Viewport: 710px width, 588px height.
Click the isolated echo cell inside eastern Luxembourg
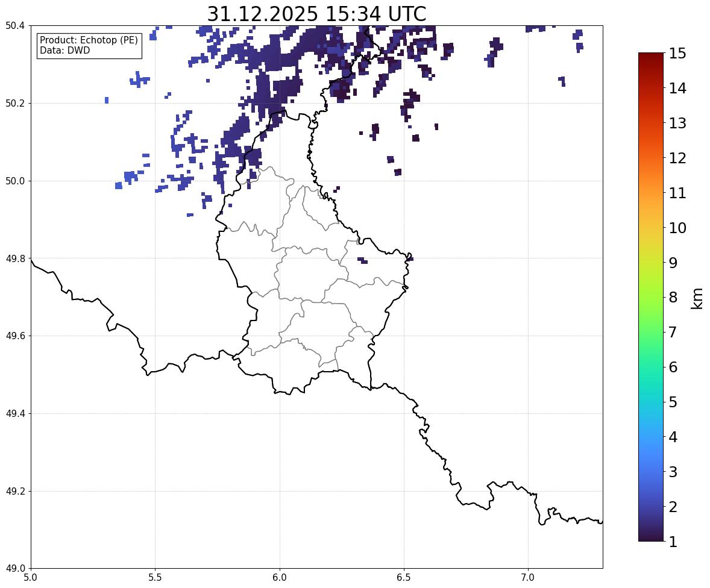(362, 260)
